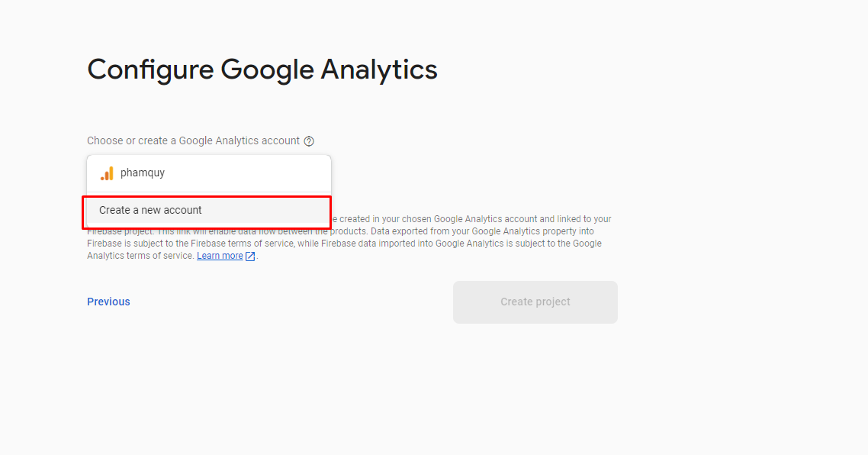Click the external link icon after Learn more
The height and width of the screenshot is (455, 868).
[250, 257]
